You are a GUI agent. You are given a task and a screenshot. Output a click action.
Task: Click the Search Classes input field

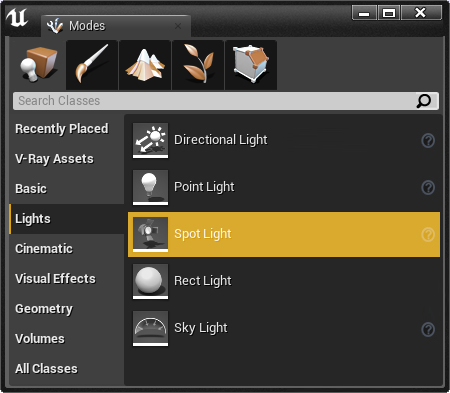coord(226,101)
